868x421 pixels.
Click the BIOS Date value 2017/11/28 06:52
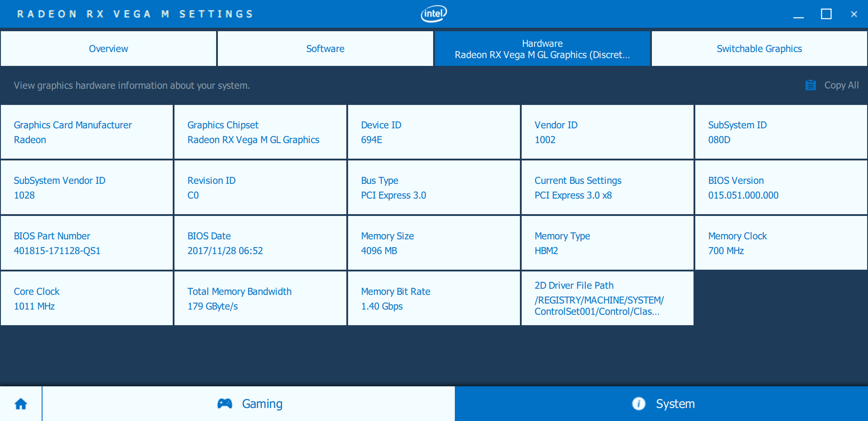pos(225,251)
